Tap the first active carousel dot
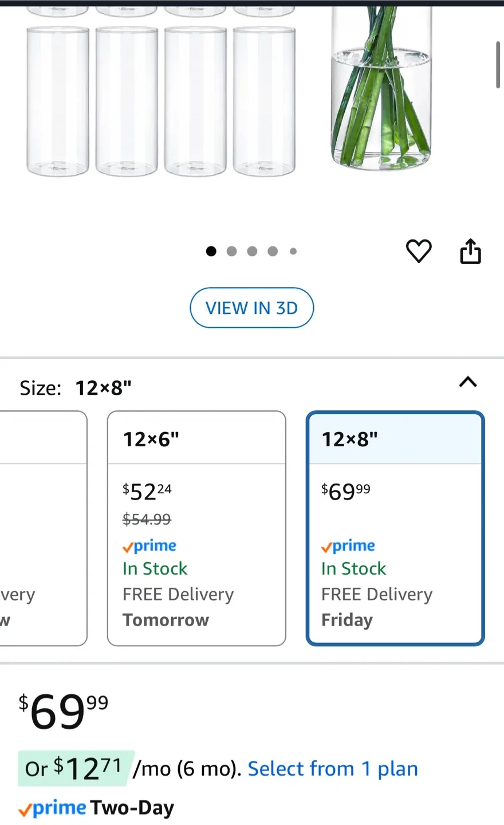 (x=211, y=251)
